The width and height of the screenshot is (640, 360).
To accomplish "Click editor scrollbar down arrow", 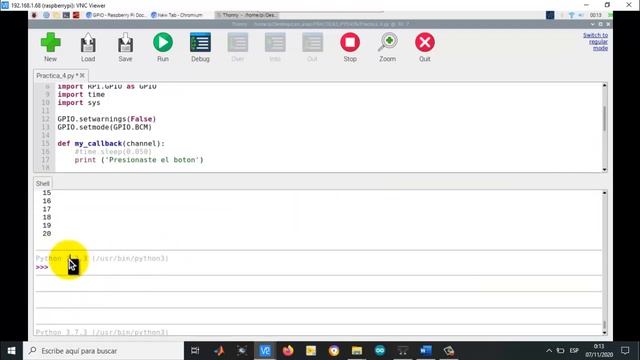I will [x=604, y=169].
